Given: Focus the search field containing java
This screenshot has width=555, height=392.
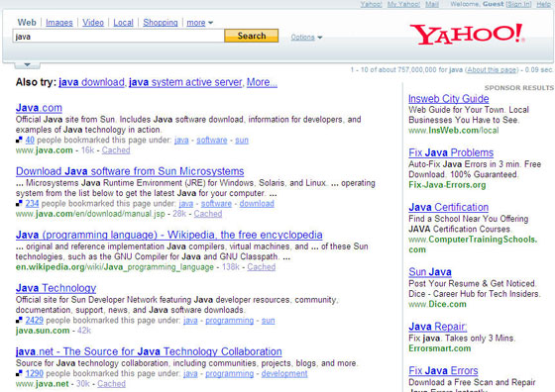Looking at the screenshot, I should pos(119,37).
